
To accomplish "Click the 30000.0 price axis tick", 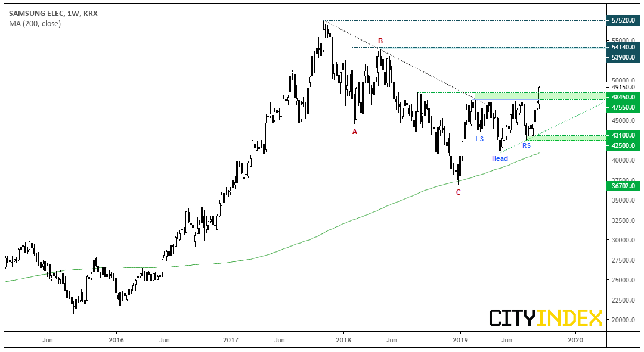I will click(x=623, y=241).
